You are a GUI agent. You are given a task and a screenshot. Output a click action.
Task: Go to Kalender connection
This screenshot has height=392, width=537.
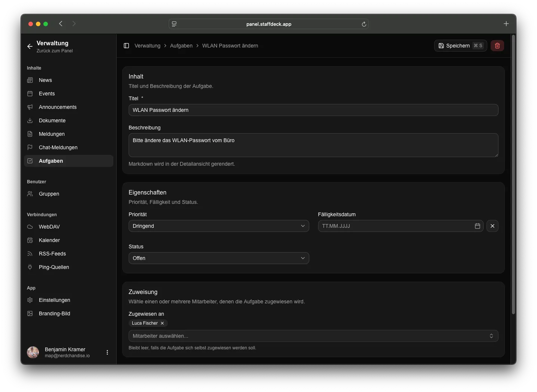(68, 240)
